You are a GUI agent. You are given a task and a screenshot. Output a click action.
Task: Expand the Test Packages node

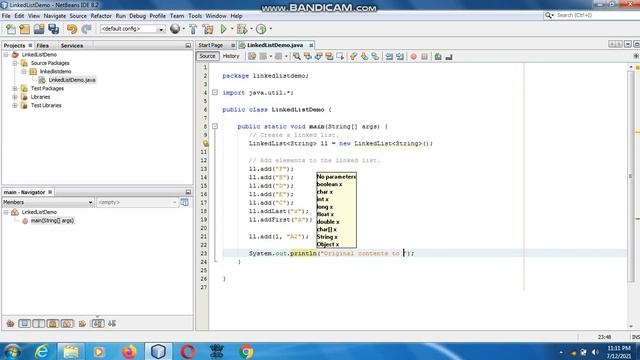15,89
